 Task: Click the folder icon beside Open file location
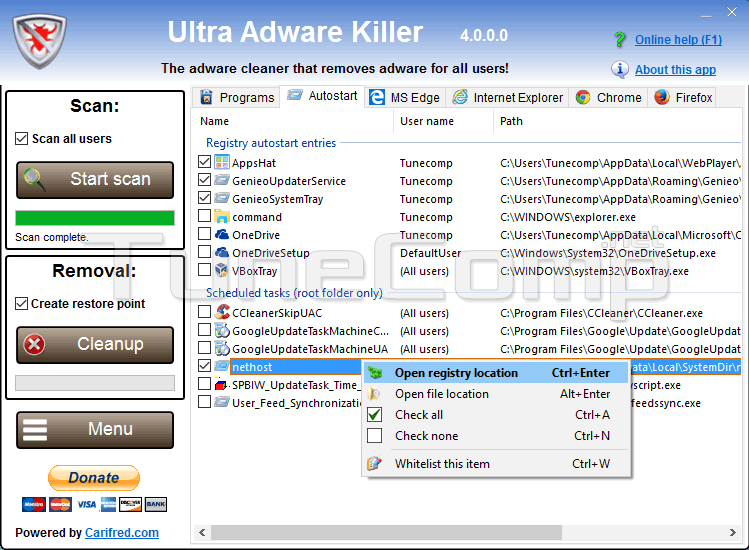point(374,394)
